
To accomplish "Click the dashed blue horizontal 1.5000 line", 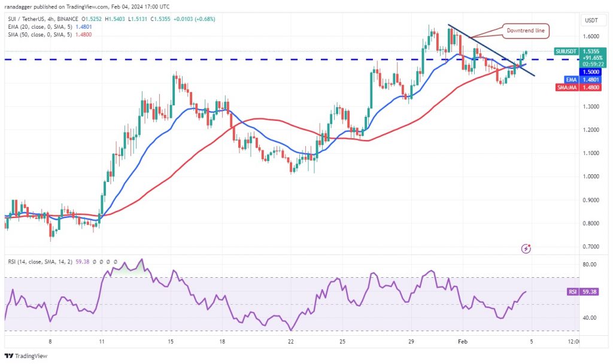I will point(292,59).
